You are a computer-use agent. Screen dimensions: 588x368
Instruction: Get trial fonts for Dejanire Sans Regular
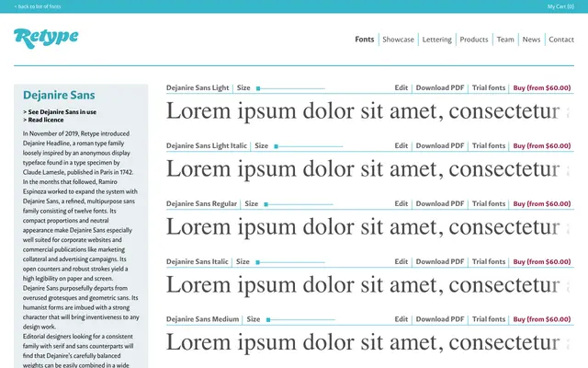tap(489, 204)
